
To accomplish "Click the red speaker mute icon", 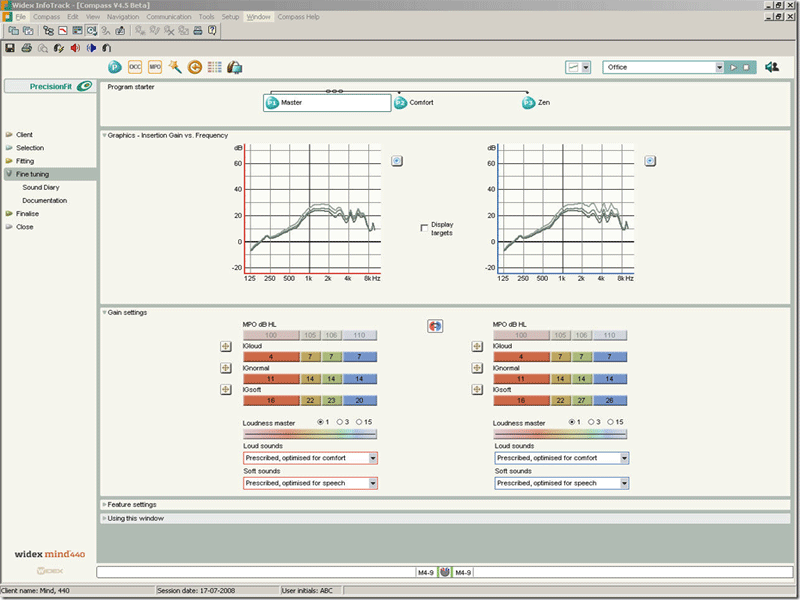I will [x=75, y=47].
